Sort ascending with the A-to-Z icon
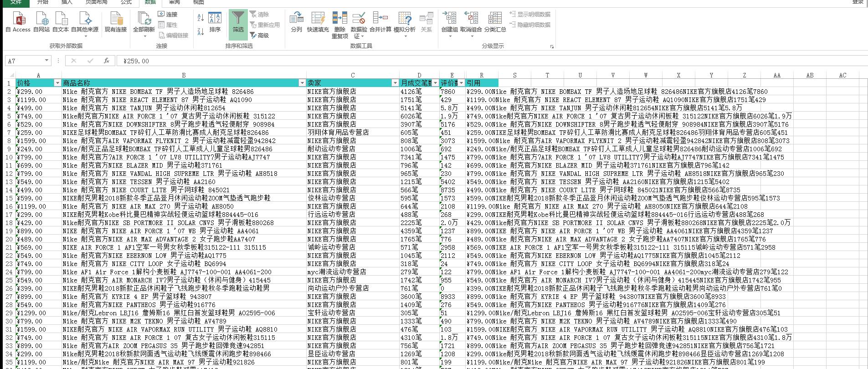The height and width of the screenshot is (369, 868). pos(200,17)
